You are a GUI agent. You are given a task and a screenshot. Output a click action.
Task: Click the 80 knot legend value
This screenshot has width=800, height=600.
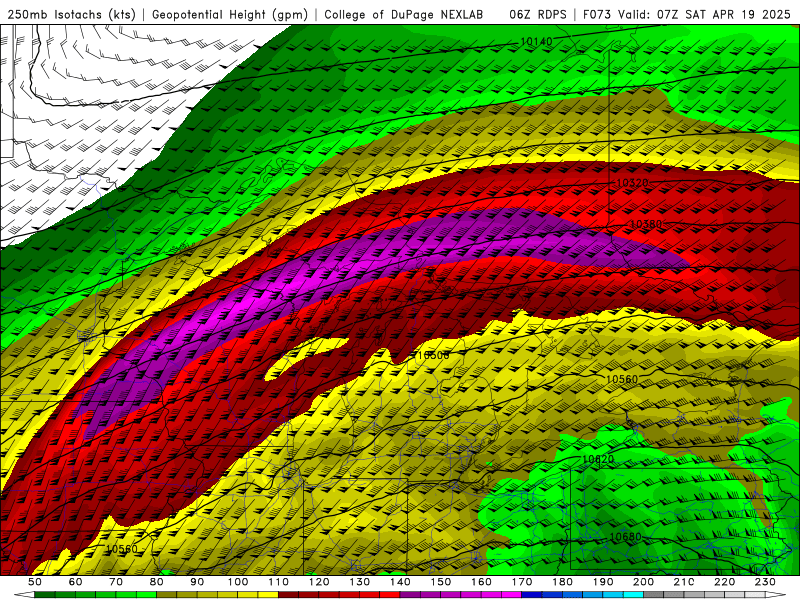(156, 582)
